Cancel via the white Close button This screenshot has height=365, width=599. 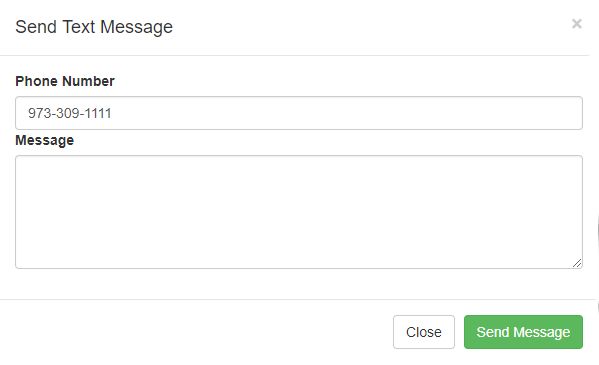click(x=424, y=332)
